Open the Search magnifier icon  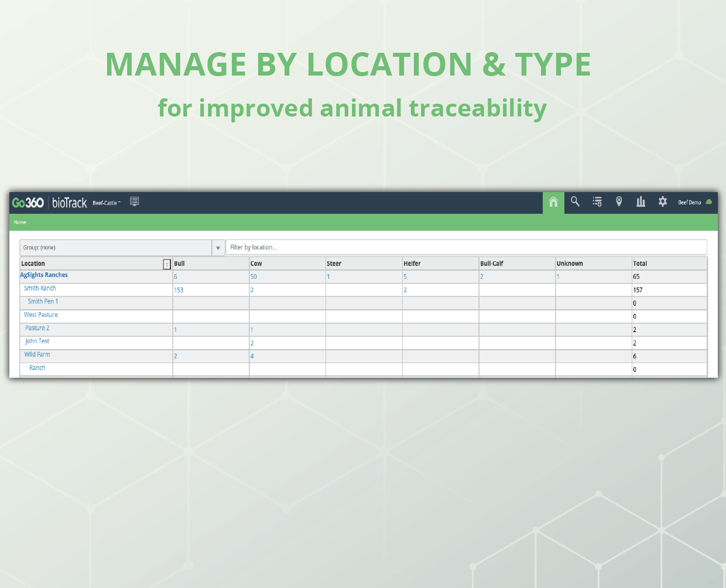575,202
